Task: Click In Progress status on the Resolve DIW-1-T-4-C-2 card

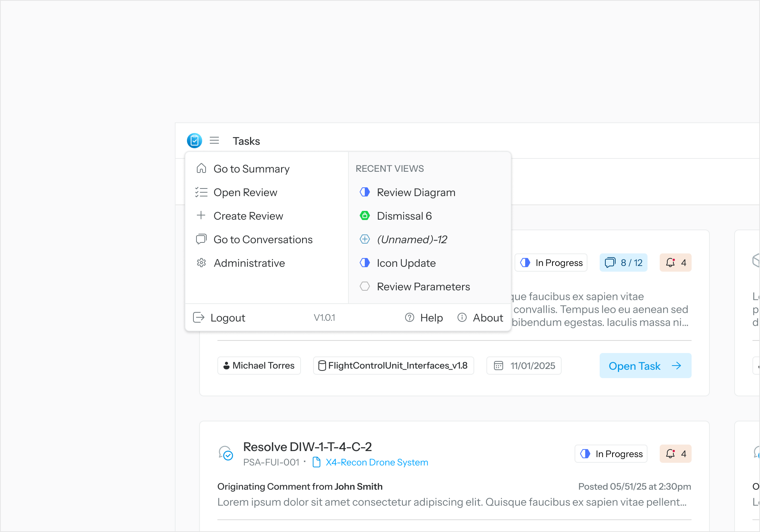Action: (x=611, y=454)
